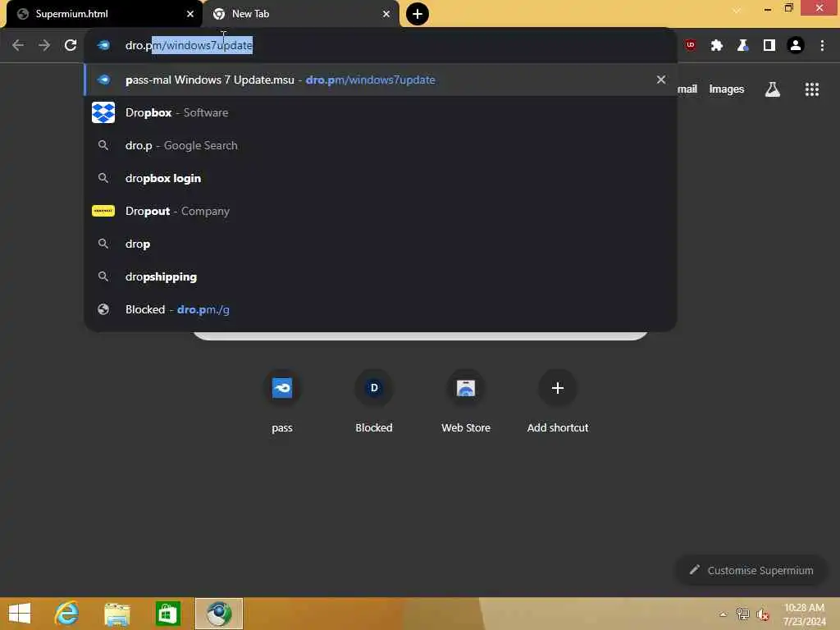Image resolution: width=840 pixels, height=630 pixels.
Task: Open the pass shortcut tile
Action: click(282, 400)
